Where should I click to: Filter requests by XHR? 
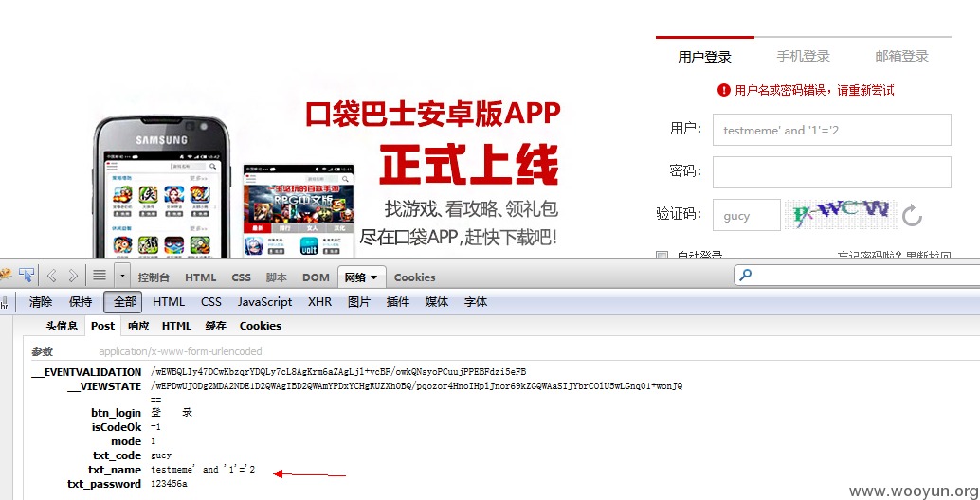point(320,302)
